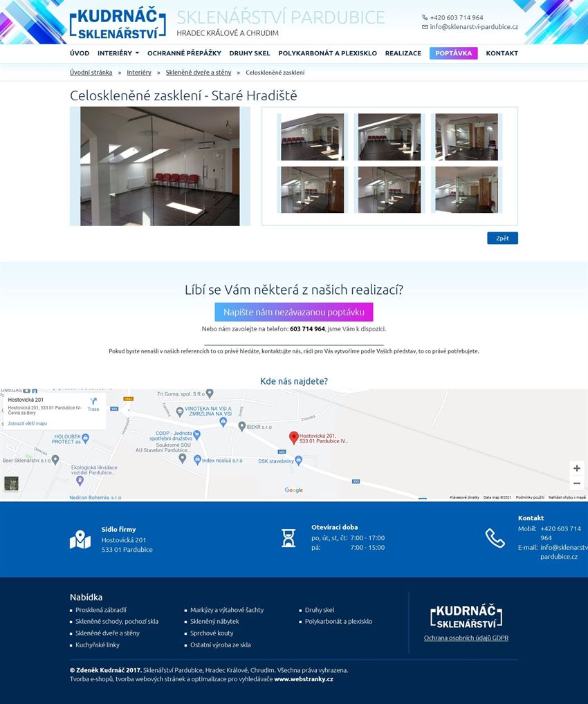588x704 pixels.
Task: Follow Skleněné dveře a stěny breadcrumb link
Action: tap(199, 73)
